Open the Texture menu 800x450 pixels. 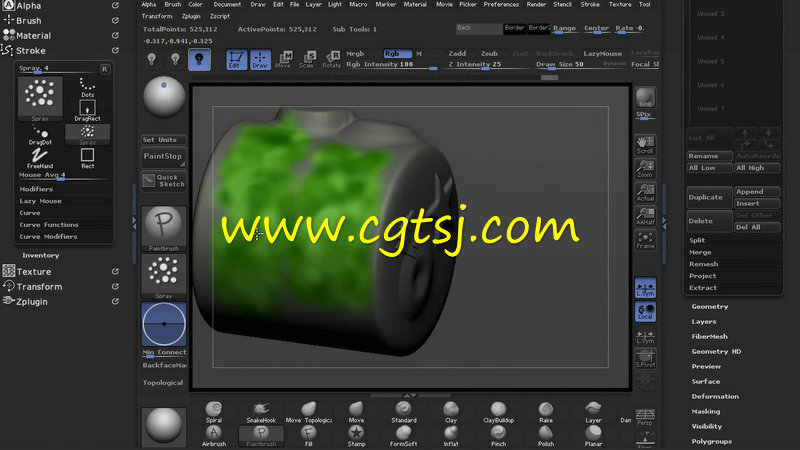pyautogui.click(x=620, y=5)
